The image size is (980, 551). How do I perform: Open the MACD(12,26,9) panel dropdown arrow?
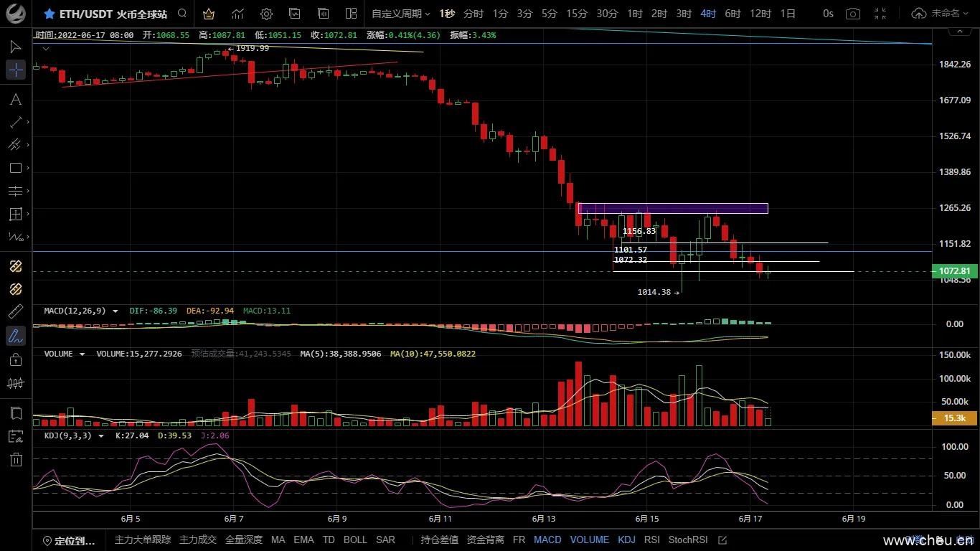click(x=116, y=311)
